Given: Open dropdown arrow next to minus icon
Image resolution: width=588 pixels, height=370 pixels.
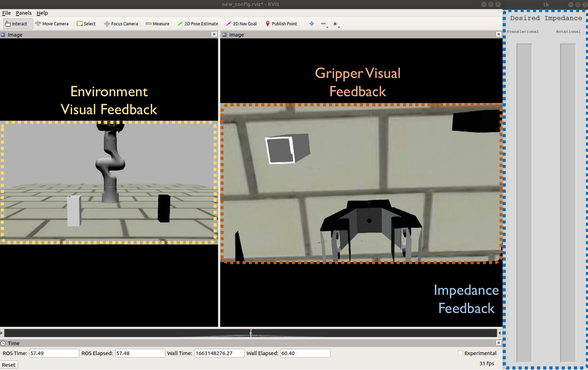Looking at the screenshot, I should [328, 27].
